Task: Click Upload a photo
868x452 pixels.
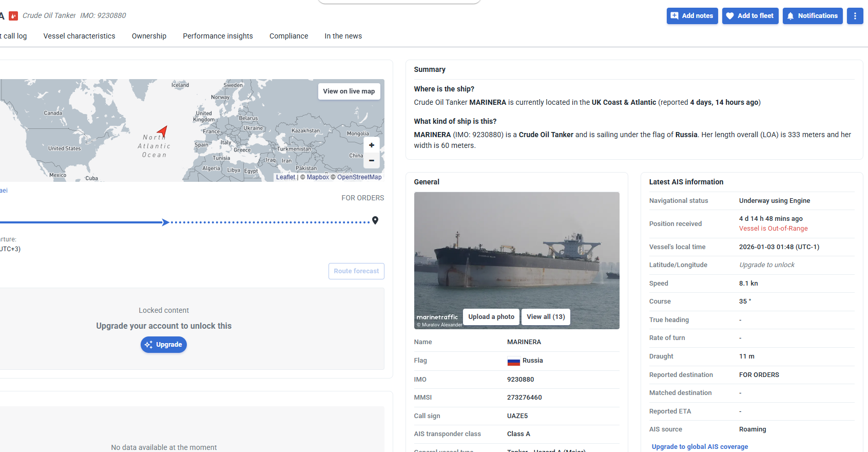Action: pyautogui.click(x=491, y=317)
